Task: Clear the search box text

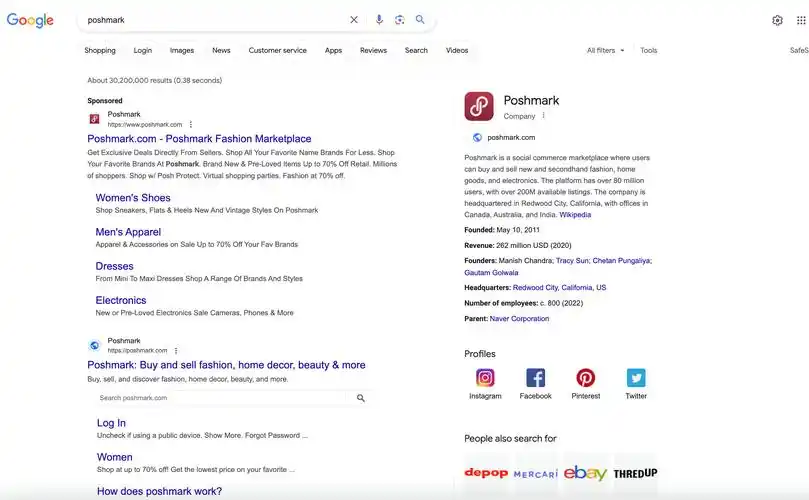Action: point(354,20)
